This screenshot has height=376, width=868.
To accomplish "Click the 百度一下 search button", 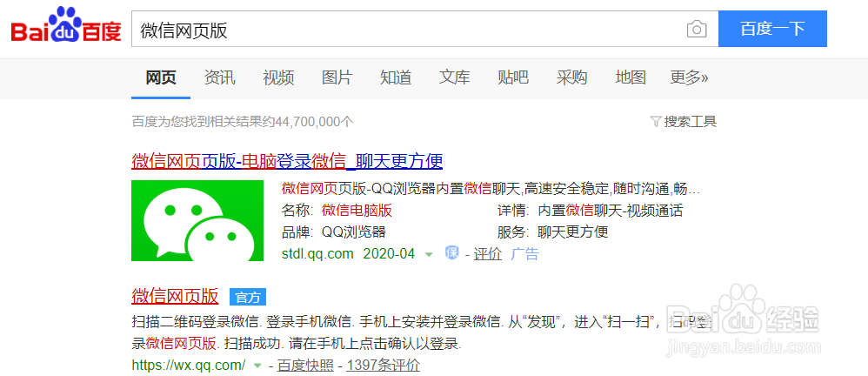I will (x=773, y=29).
